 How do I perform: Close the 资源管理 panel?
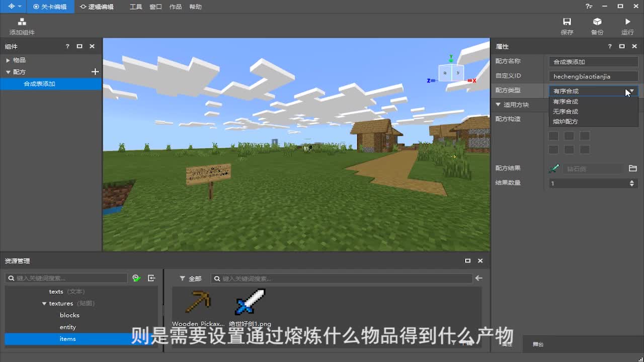pyautogui.click(x=480, y=260)
